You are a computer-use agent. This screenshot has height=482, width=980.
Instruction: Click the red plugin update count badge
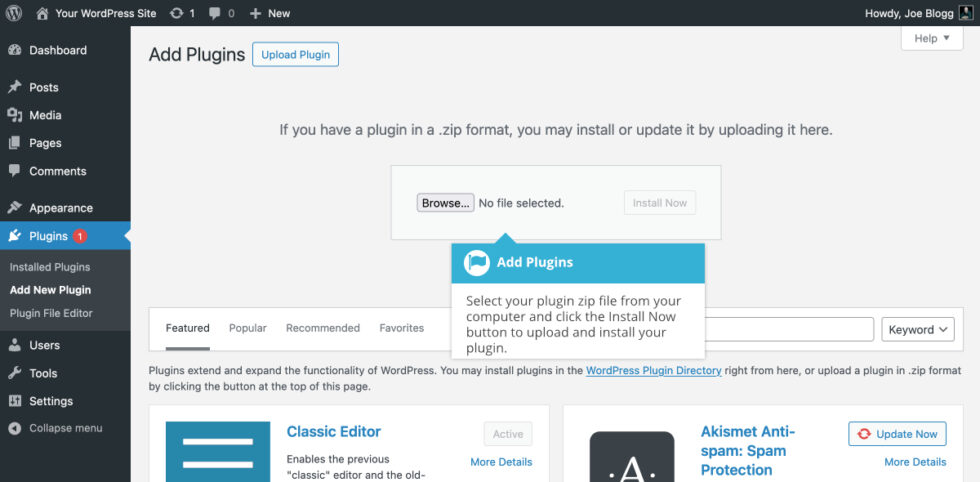pyautogui.click(x=79, y=236)
